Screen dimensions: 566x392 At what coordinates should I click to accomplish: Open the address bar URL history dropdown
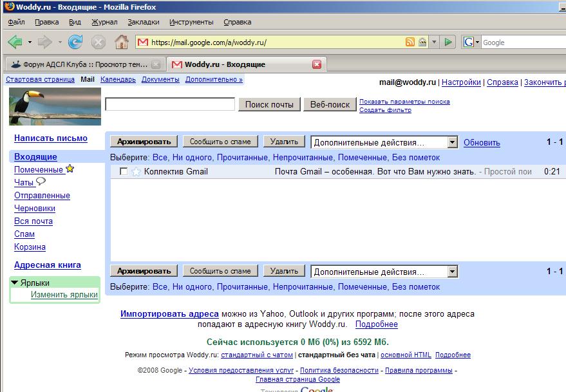coord(434,42)
